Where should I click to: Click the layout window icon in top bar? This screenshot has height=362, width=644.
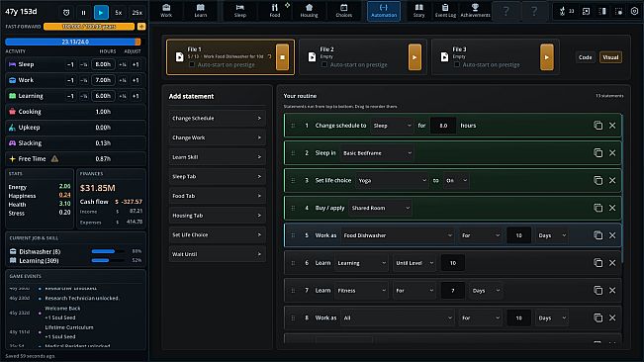pos(586,12)
